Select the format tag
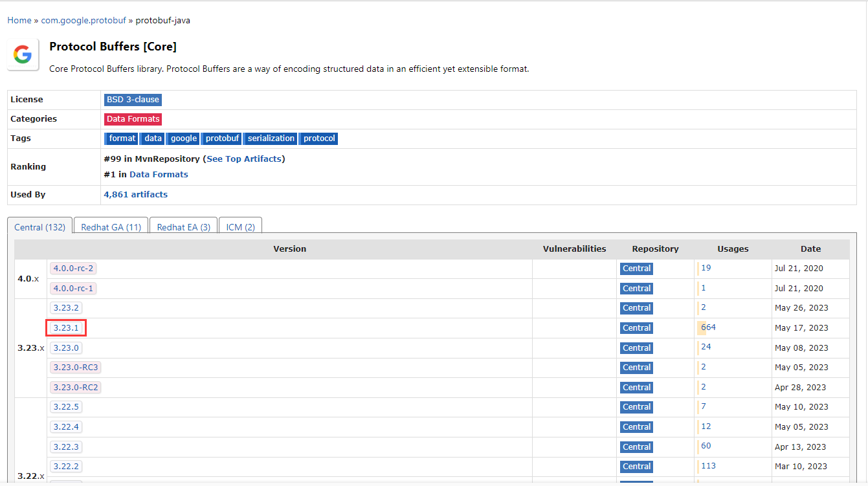Screen dimensions: 868x486 click(122, 138)
